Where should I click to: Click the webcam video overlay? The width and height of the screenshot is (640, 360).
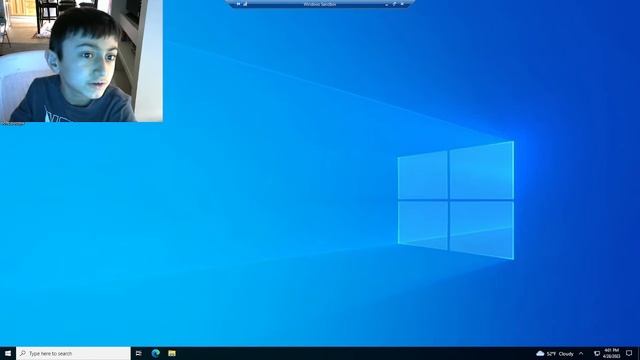pos(81,61)
